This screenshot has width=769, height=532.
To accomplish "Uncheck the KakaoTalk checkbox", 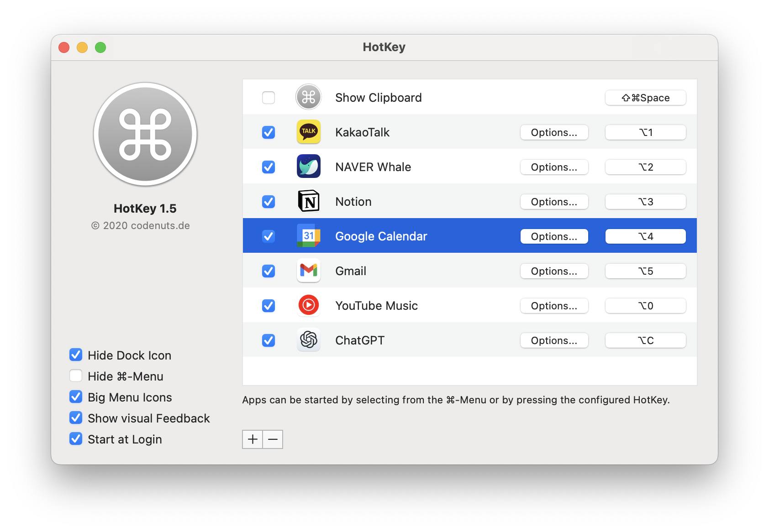I will (x=269, y=132).
